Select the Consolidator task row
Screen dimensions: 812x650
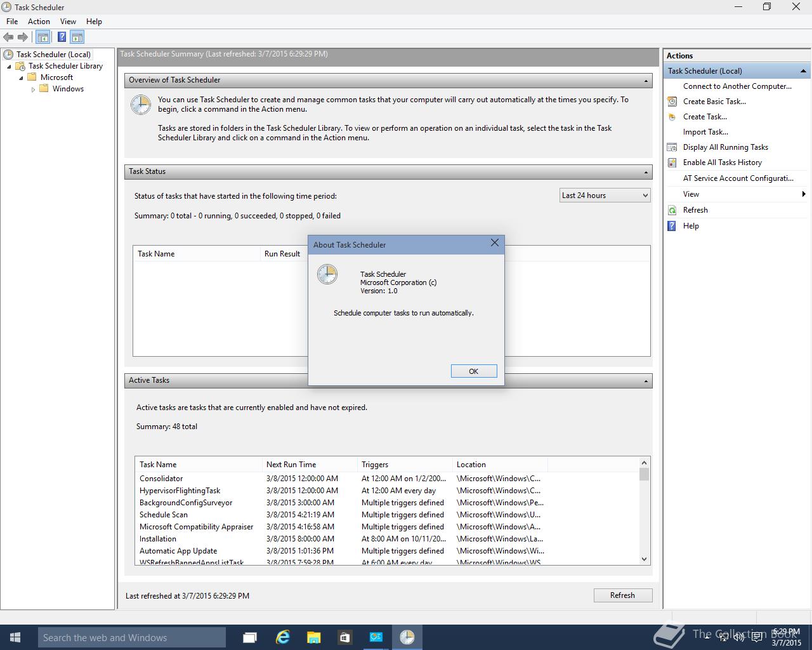coord(387,479)
